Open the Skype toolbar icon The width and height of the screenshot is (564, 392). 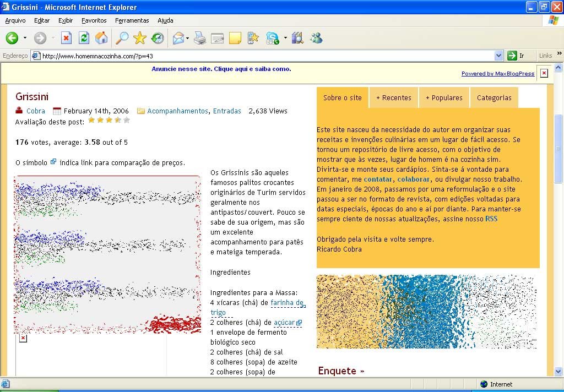(272, 38)
